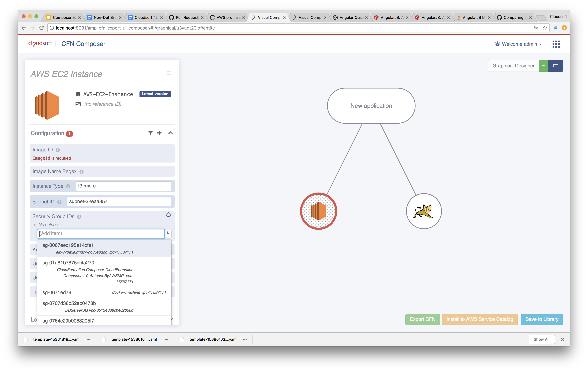Click the Export CFN button
The image size is (588, 372).
coord(422,319)
